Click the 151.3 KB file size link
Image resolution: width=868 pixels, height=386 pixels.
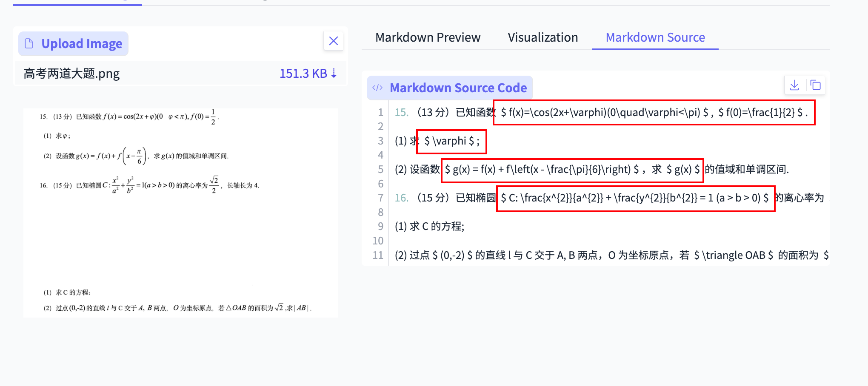tap(304, 73)
